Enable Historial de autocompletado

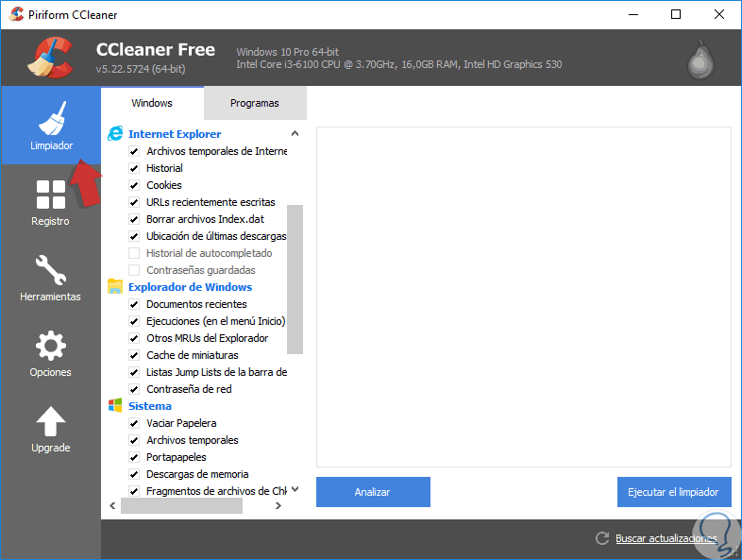(134, 253)
